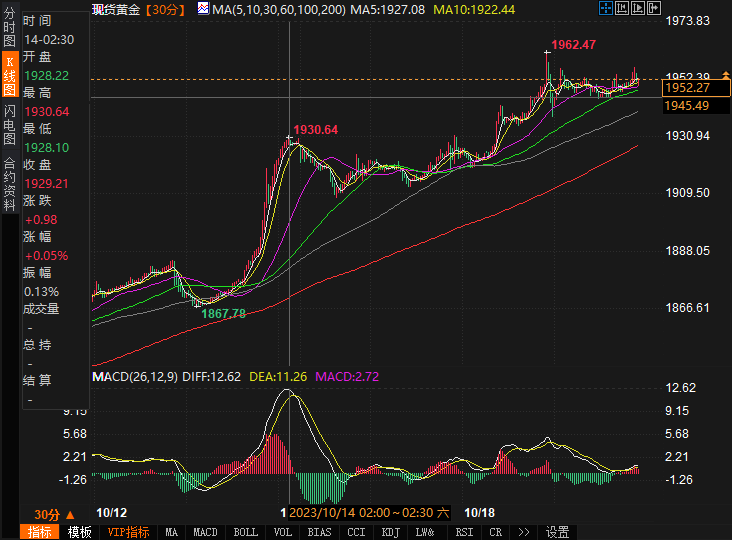This screenshot has height=540, width=732.
Task: Open the 设置 settings button
Action: 557,532
